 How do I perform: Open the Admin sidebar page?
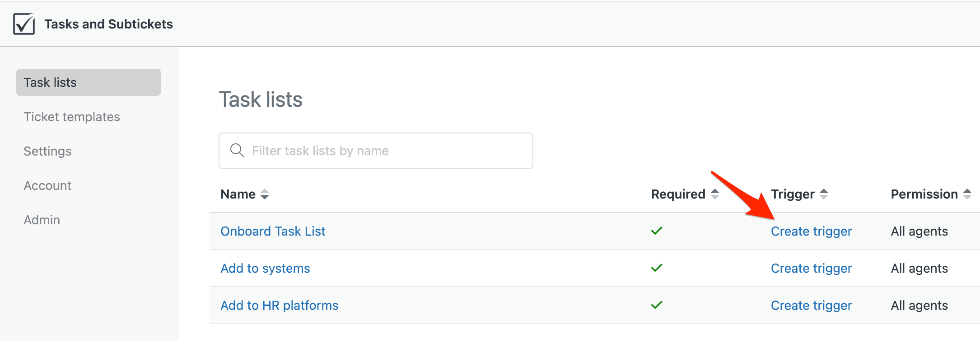click(x=42, y=220)
